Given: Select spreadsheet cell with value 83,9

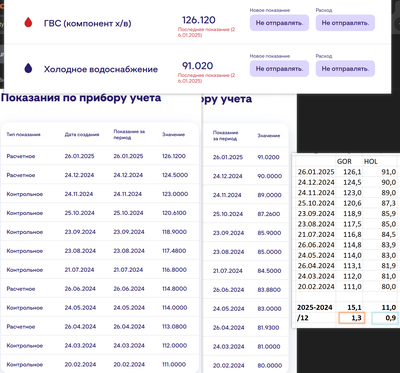Looking at the screenshot, I should coord(388,245).
